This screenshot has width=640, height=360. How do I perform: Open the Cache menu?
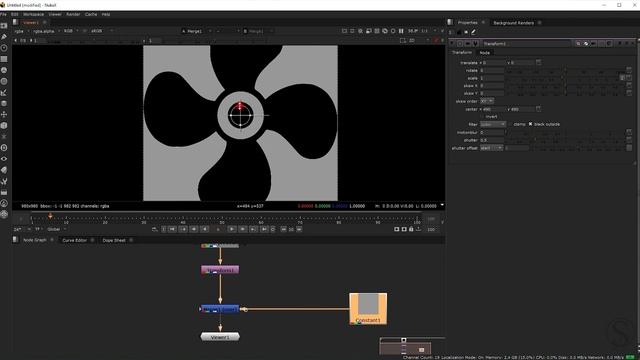(91, 14)
